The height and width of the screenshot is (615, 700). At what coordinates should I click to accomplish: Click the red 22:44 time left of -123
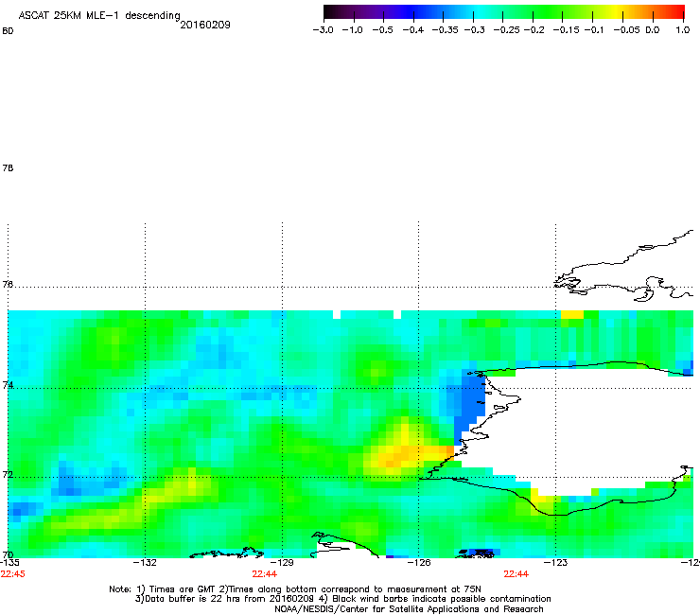(516, 574)
